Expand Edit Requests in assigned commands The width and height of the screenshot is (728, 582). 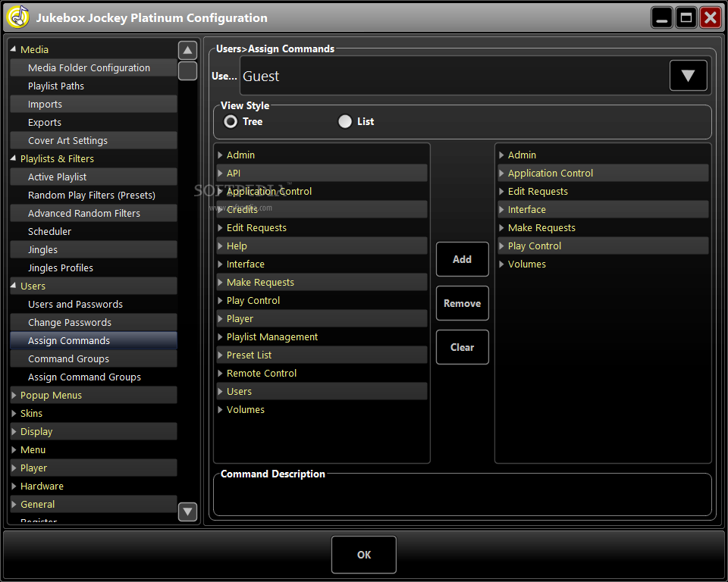[501, 191]
